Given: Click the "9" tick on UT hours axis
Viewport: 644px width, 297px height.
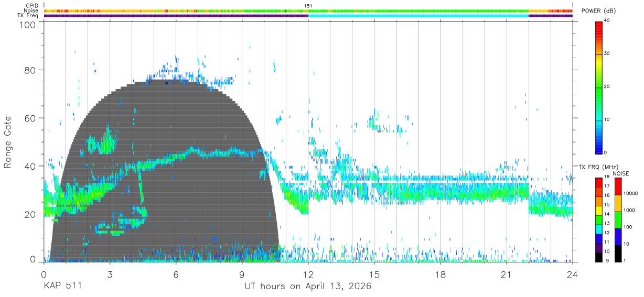Looking at the screenshot, I should coord(242,274).
